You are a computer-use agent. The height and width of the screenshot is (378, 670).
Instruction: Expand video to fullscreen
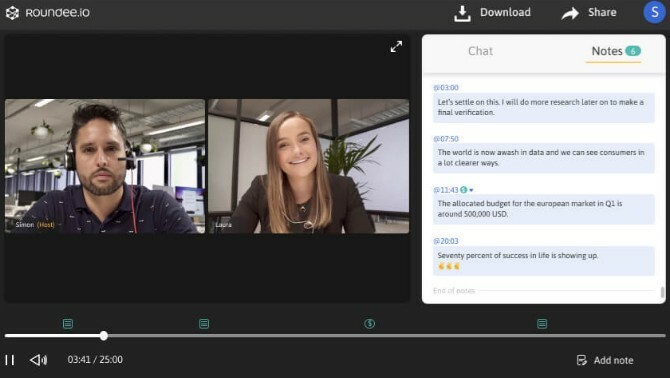396,46
